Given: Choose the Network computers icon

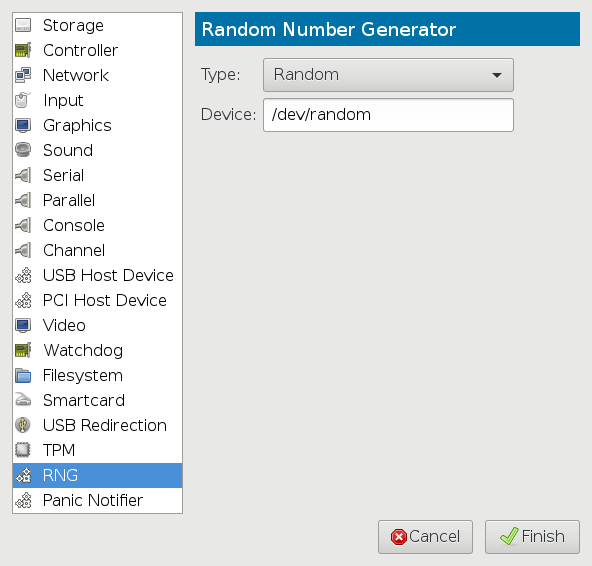Looking at the screenshot, I should (23, 75).
